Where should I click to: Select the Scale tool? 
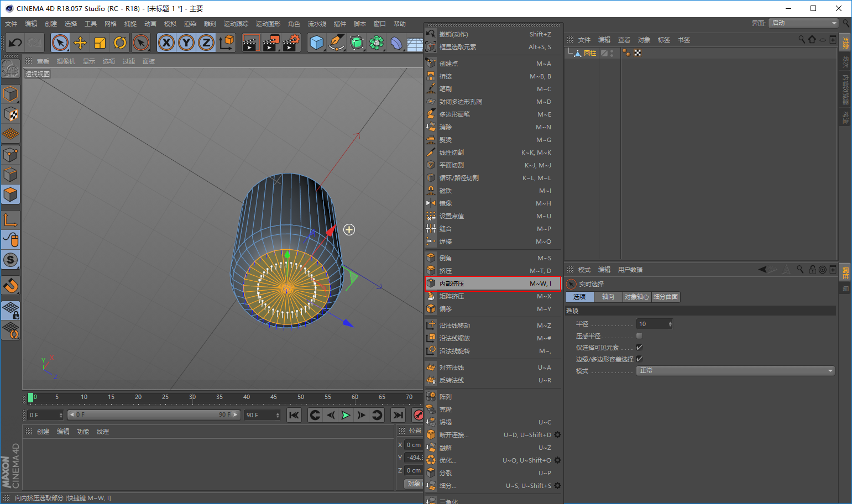pyautogui.click(x=100, y=43)
